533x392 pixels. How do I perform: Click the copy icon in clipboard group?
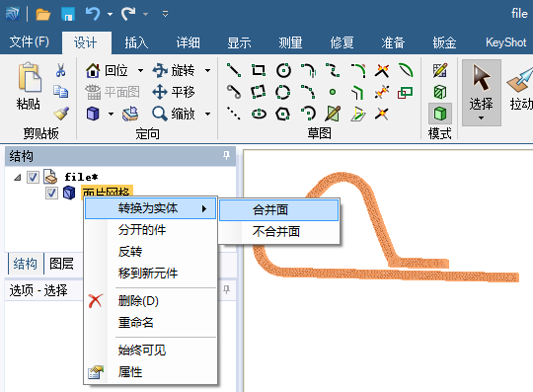(x=61, y=92)
